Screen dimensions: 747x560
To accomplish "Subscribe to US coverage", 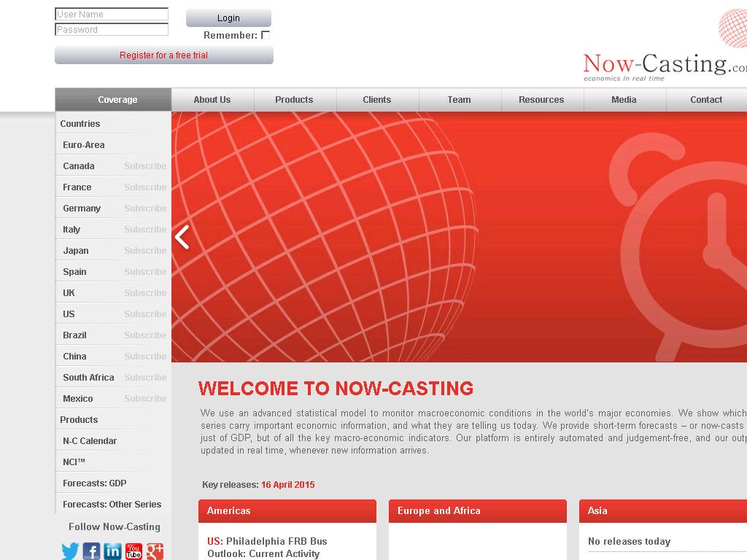I will pos(145,314).
